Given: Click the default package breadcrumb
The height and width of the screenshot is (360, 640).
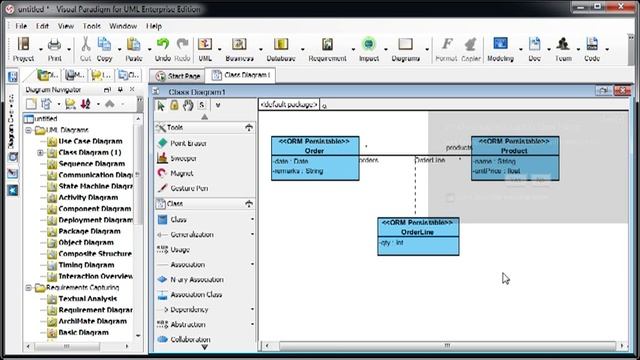Looking at the screenshot, I should tap(289, 104).
